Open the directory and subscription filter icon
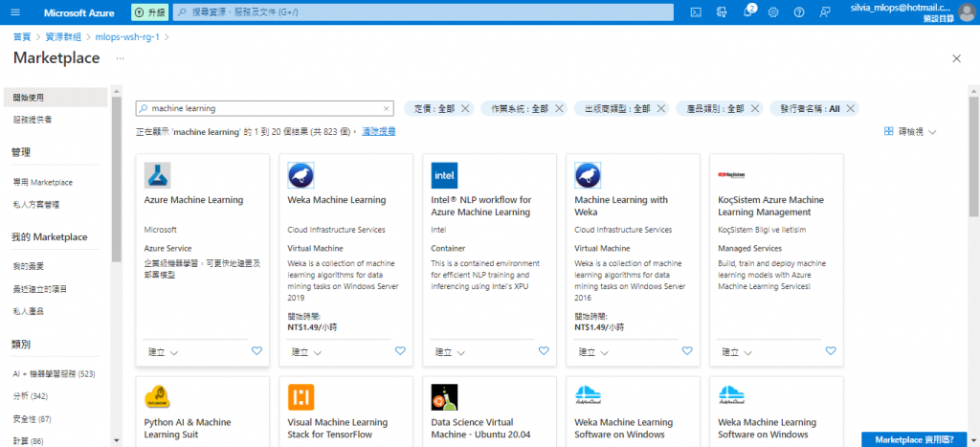Screen dimensions: 980x447 tap(722, 12)
